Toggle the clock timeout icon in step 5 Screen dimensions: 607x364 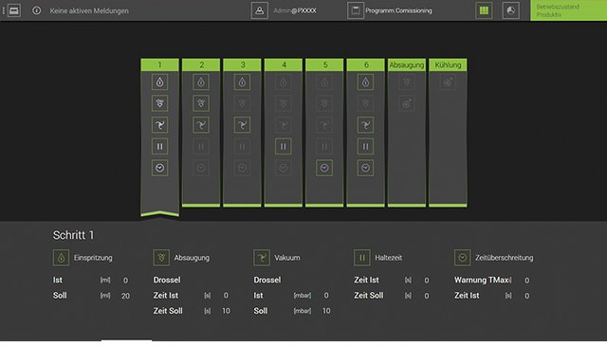pyautogui.click(x=324, y=168)
